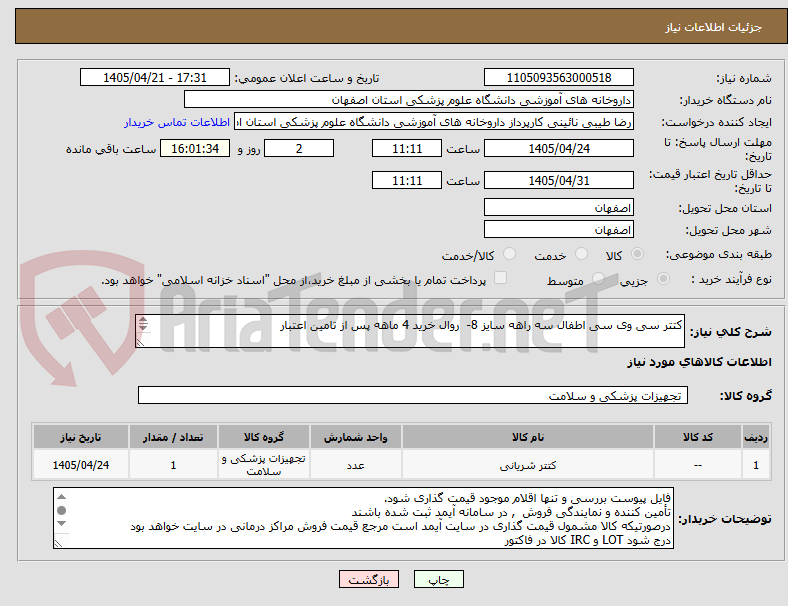Select the جزیی purchase type radio

(x=663, y=278)
